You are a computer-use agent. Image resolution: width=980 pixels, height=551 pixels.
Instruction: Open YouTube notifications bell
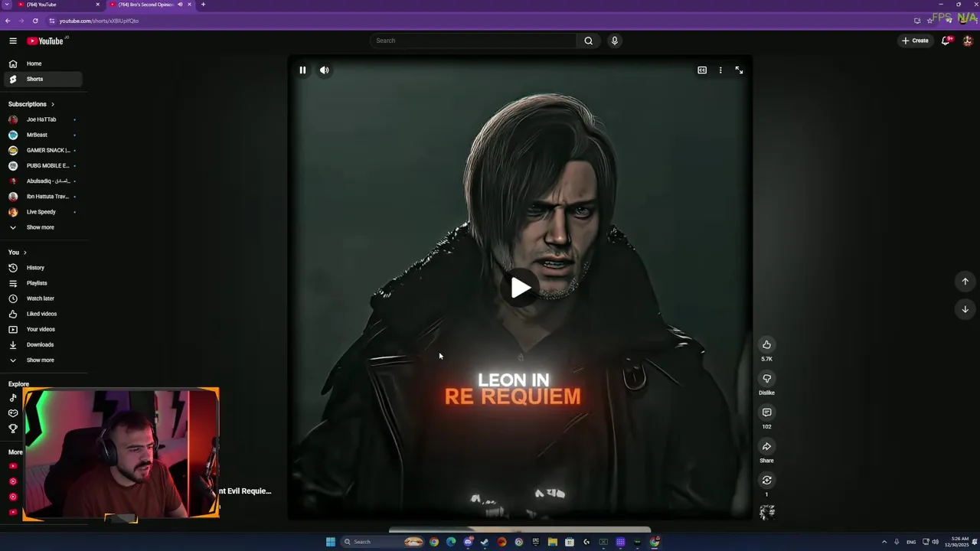pos(946,41)
